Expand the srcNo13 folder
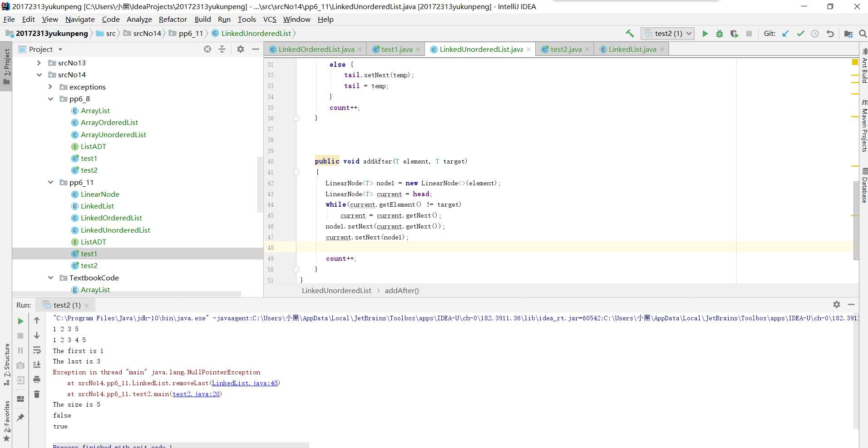 39,63
